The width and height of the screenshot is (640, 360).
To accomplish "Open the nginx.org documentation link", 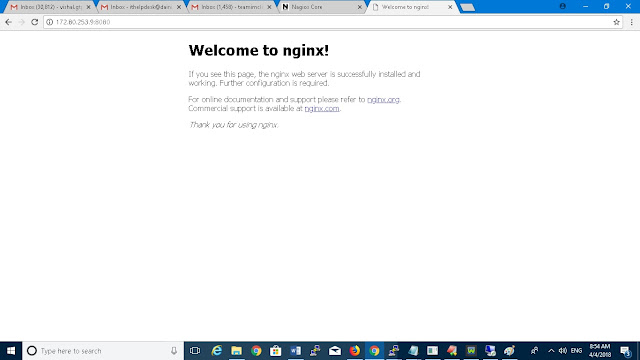I will pos(383,100).
